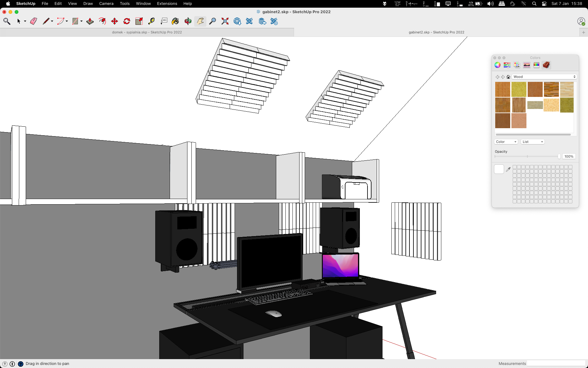
Task: Select the Orbit camera tool
Action: click(188, 21)
